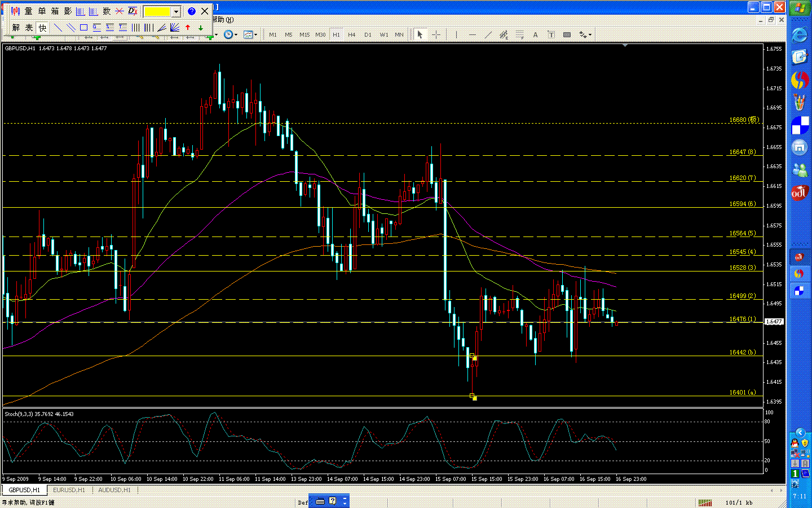
Task: Click the red-blue cross delete-lines icon
Action: click(x=120, y=11)
